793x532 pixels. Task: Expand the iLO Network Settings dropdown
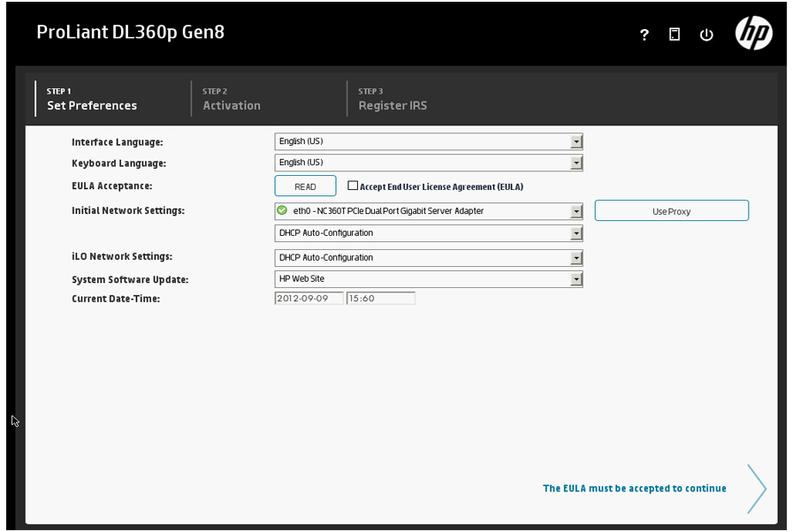pos(576,258)
